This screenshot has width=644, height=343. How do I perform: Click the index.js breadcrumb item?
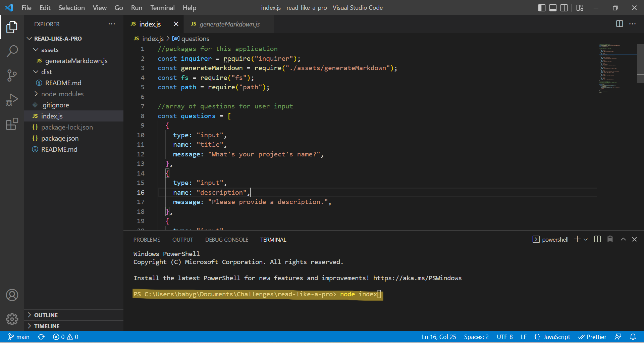tap(149, 39)
